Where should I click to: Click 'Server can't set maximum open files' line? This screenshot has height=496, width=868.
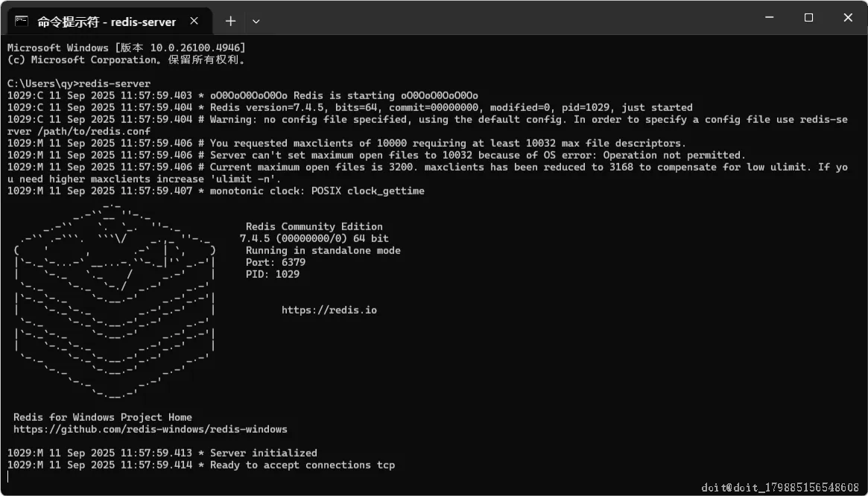(376, 155)
